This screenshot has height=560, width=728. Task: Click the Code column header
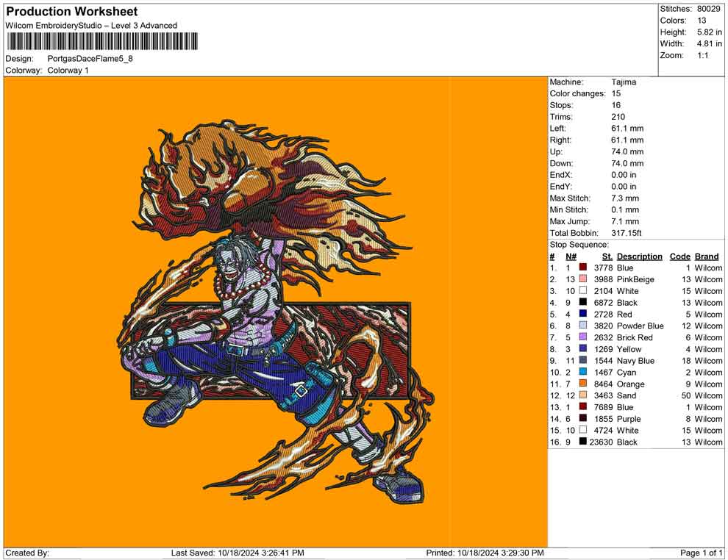point(679,256)
